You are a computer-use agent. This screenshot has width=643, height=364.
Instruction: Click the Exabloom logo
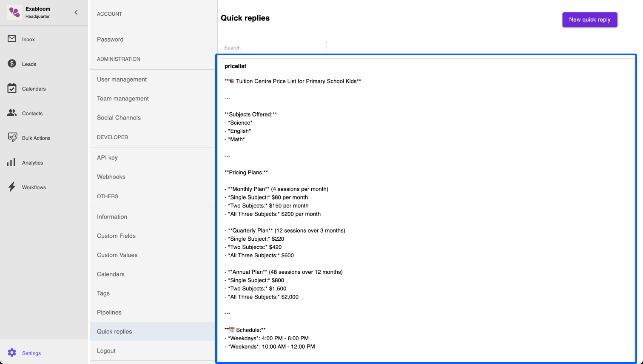[14, 12]
